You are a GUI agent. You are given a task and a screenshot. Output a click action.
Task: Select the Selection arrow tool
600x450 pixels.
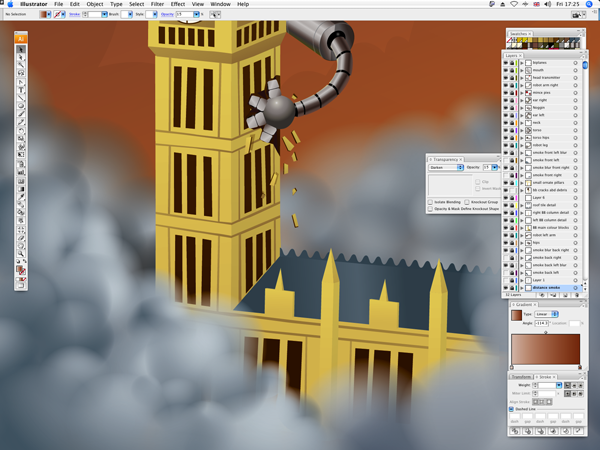(x=21, y=49)
